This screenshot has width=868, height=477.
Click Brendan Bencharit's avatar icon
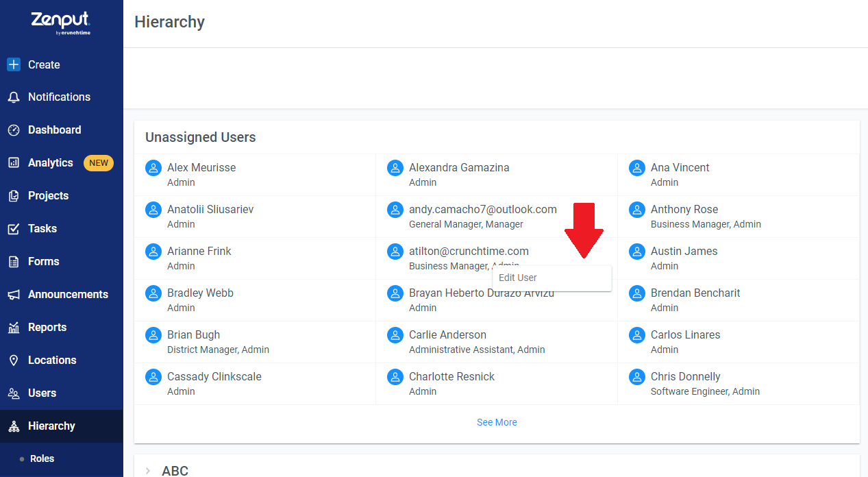click(x=637, y=293)
